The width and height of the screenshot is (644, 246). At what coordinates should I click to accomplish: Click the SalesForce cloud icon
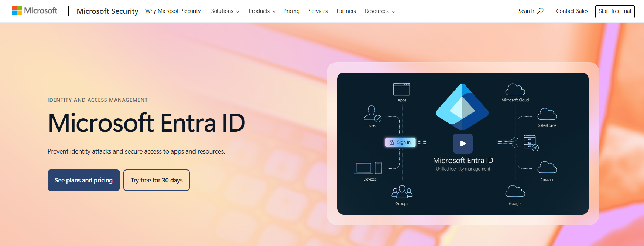point(547,114)
